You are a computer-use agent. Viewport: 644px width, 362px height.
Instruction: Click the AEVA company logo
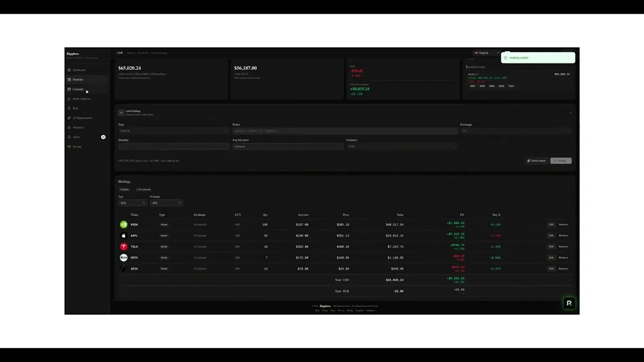click(124, 269)
